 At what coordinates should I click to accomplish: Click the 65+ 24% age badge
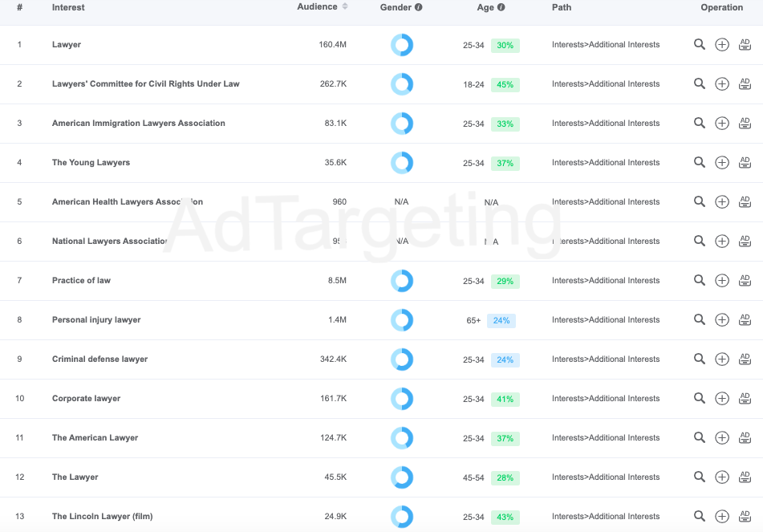coord(501,321)
